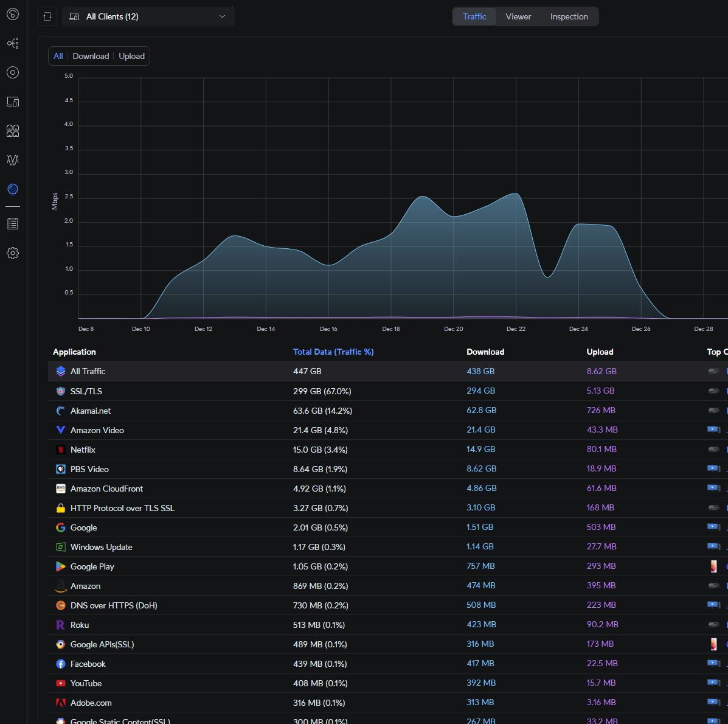Click the '316 MB (0.1%)' Adobe.com total

point(319,703)
